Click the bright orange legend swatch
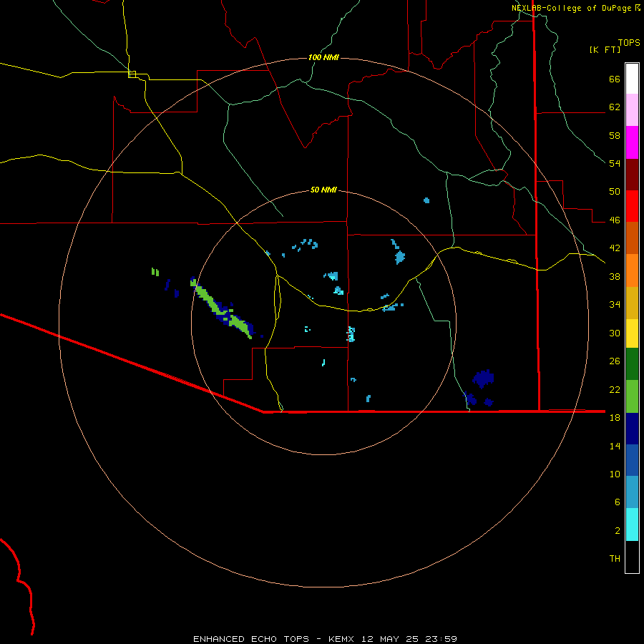Viewport: 644px width, 644px height. [x=632, y=270]
